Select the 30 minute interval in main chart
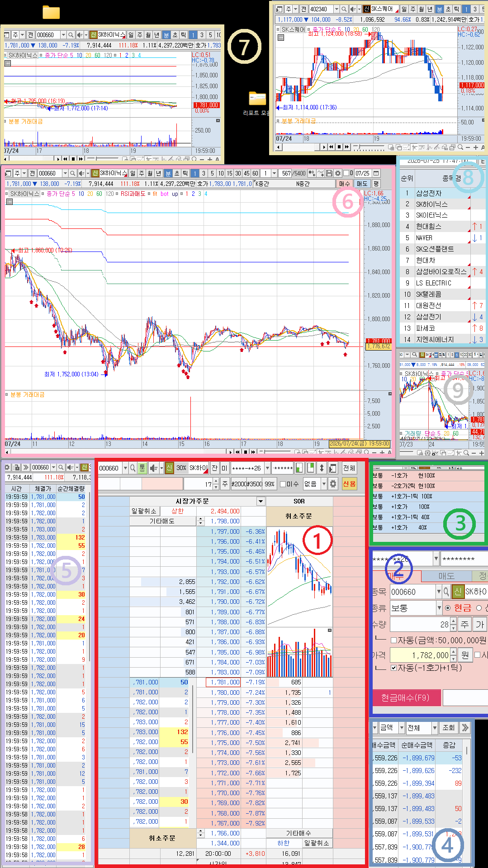This screenshot has height=868, width=488. pyautogui.click(x=238, y=173)
